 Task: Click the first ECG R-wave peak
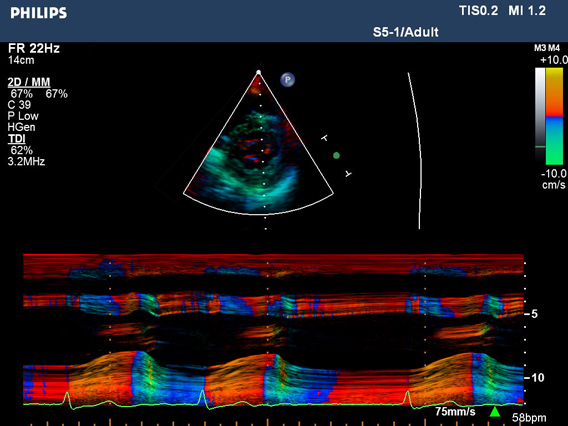tap(67, 393)
